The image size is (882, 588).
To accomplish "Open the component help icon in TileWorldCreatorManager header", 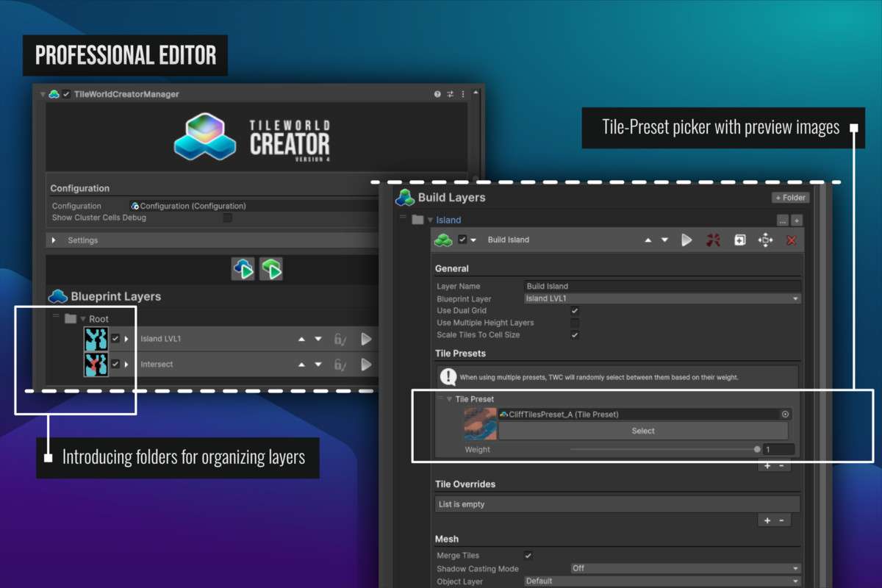I will tap(437, 94).
